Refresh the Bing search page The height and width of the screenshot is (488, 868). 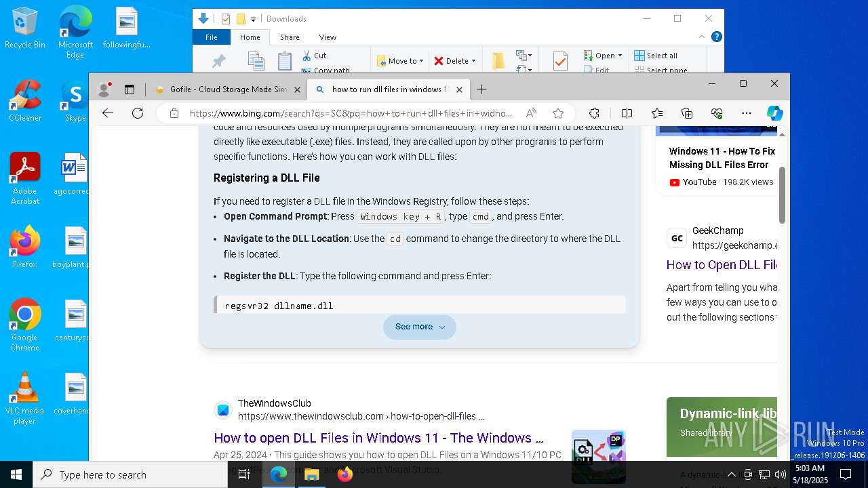click(x=138, y=113)
